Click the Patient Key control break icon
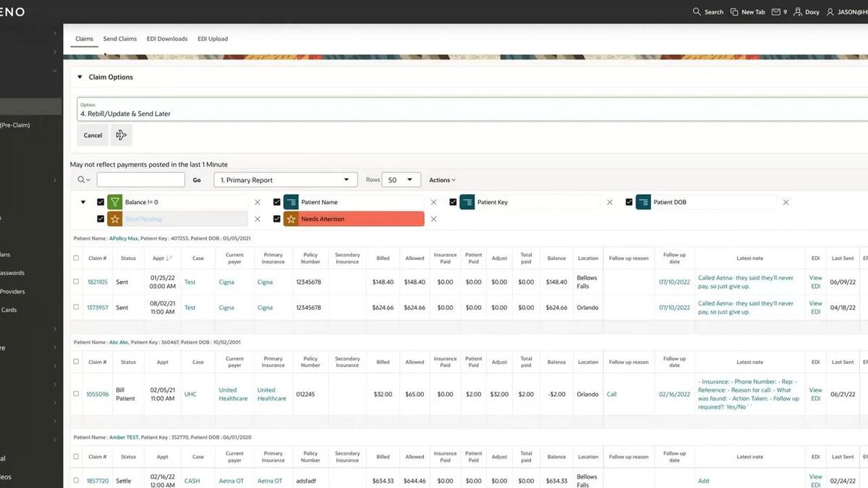The width and height of the screenshot is (868, 488). click(x=467, y=203)
